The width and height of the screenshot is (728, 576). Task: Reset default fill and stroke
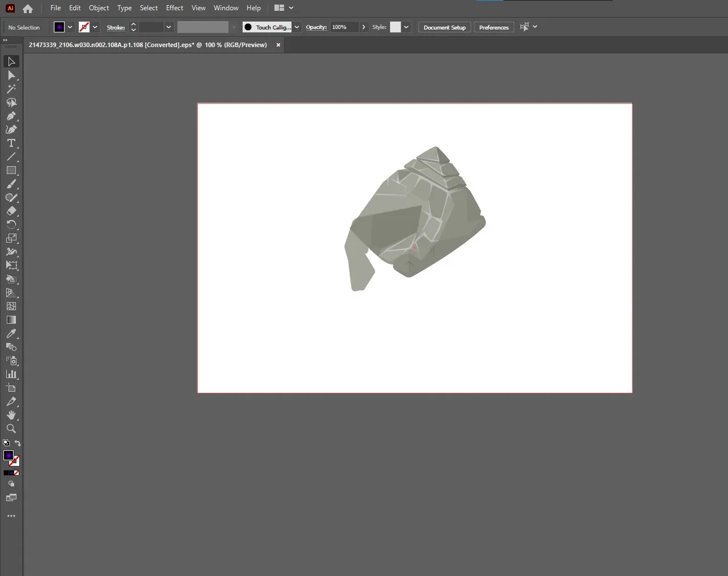[6, 443]
